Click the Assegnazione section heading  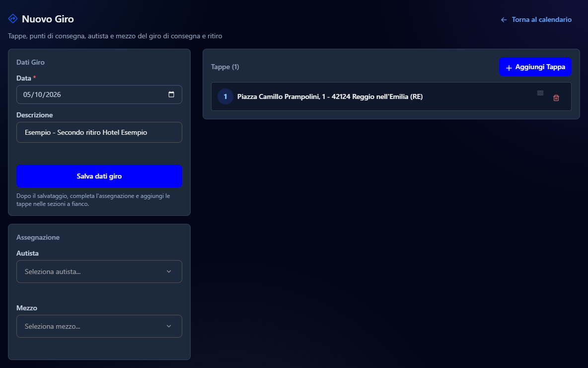(38, 237)
